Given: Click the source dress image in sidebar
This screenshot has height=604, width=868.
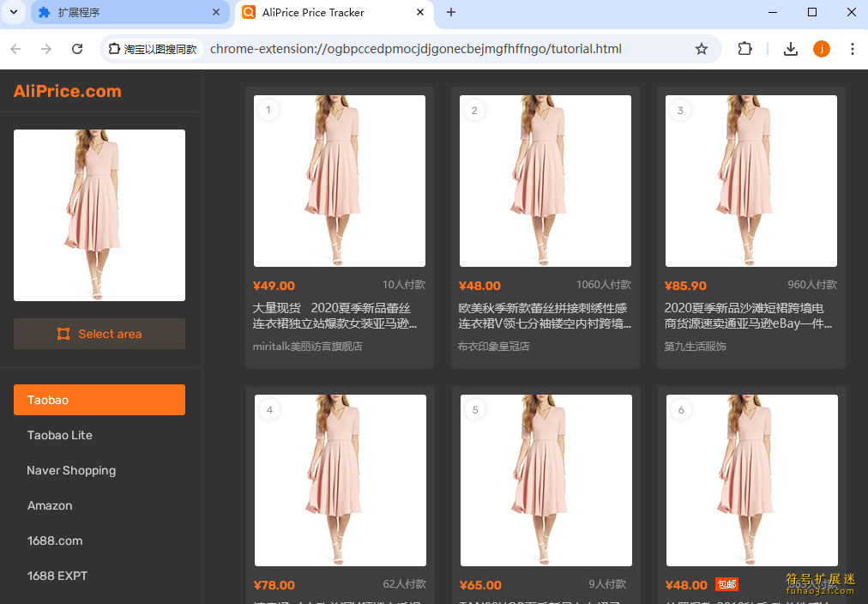Looking at the screenshot, I should [99, 215].
